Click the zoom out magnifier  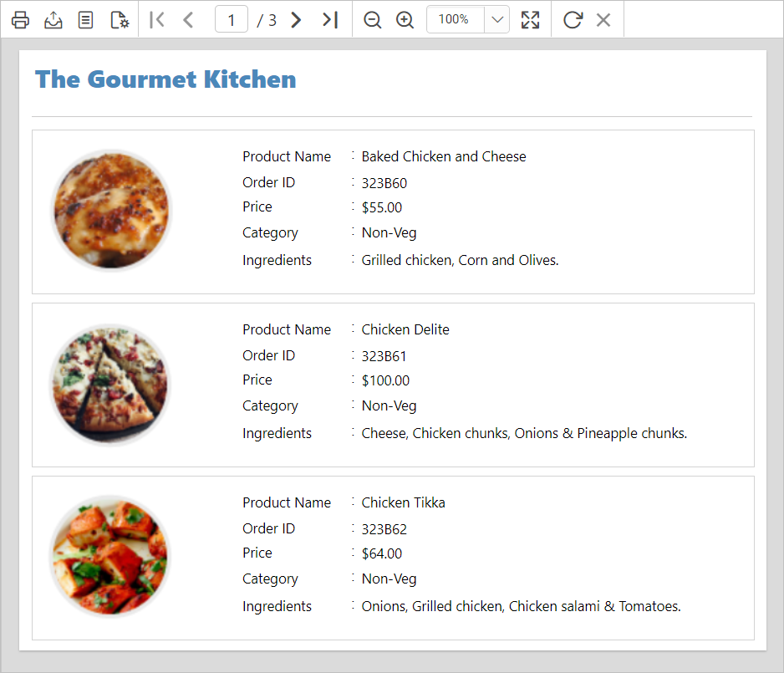point(373,20)
